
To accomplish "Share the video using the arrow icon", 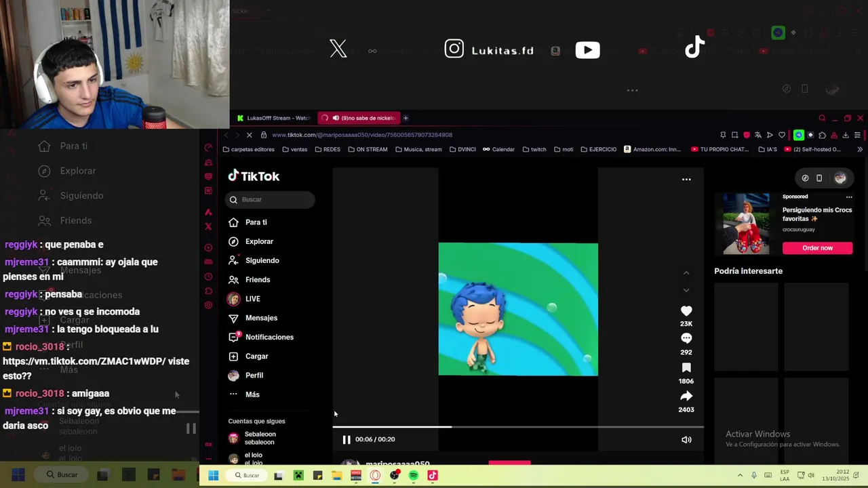I will click(686, 396).
